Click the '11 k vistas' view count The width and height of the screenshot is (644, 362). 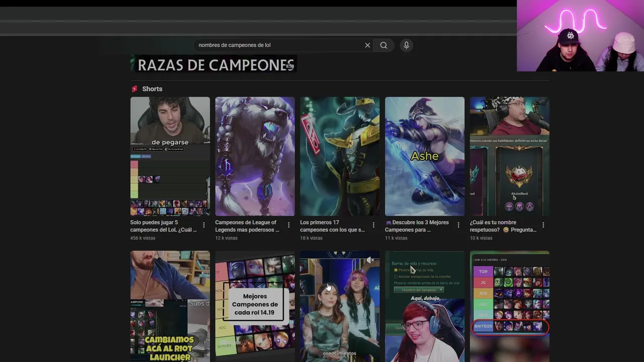(x=396, y=238)
